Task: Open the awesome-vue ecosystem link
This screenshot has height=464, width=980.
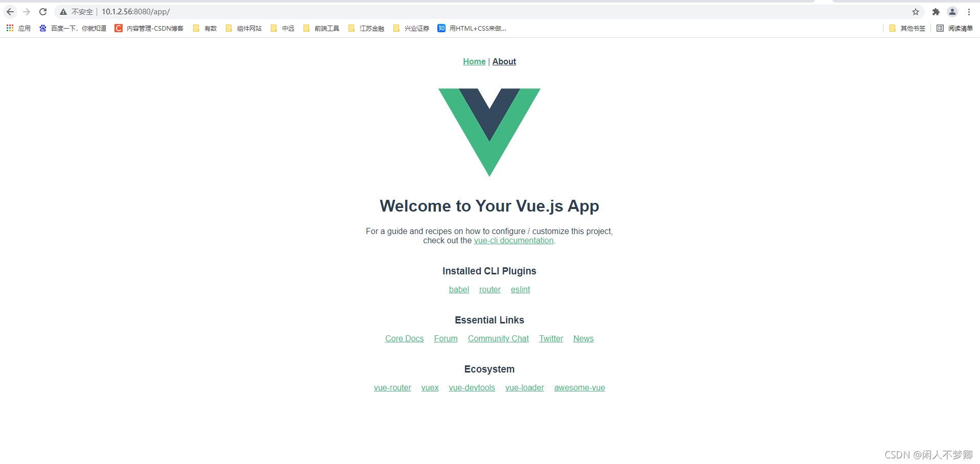Action: pyautogui.click(x=579, y=388)
